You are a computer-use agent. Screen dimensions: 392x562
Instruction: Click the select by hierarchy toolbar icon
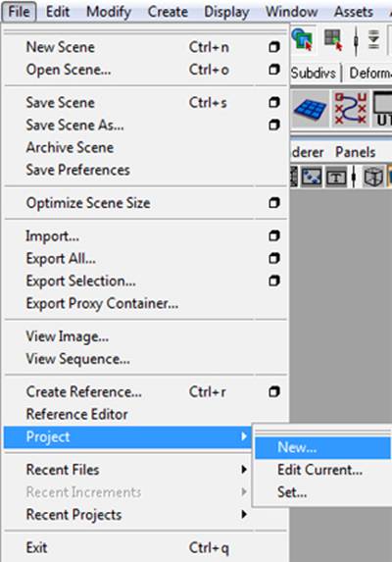click(302, 38)
